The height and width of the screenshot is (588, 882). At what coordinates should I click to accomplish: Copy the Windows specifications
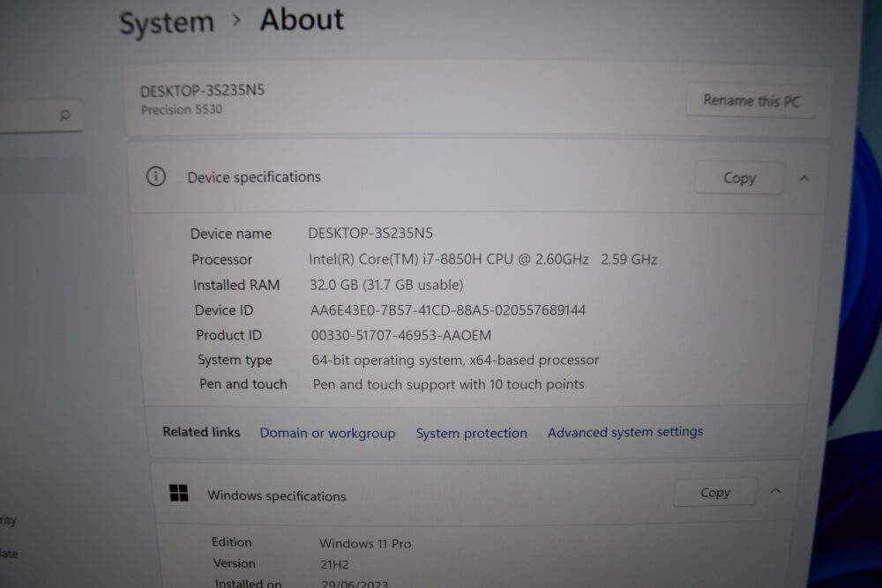[x=715, y=493]
